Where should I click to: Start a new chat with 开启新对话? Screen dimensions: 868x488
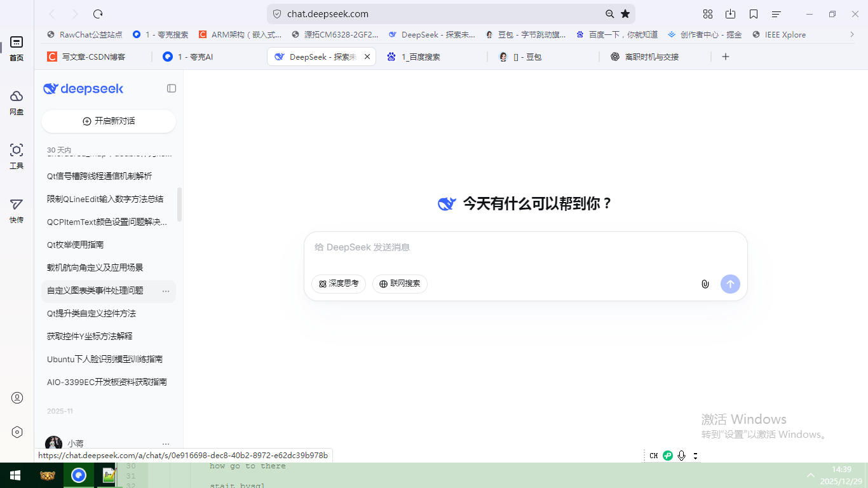(109, 121)
